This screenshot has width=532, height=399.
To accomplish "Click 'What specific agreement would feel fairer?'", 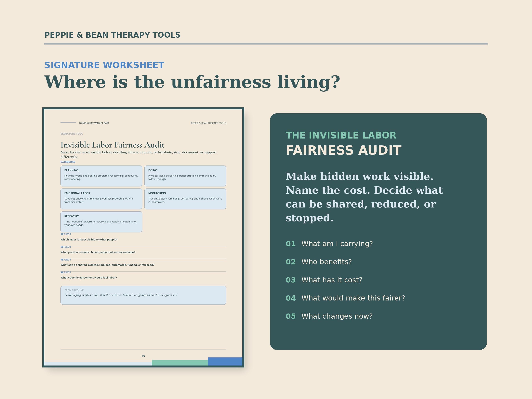I will [89, 278].
